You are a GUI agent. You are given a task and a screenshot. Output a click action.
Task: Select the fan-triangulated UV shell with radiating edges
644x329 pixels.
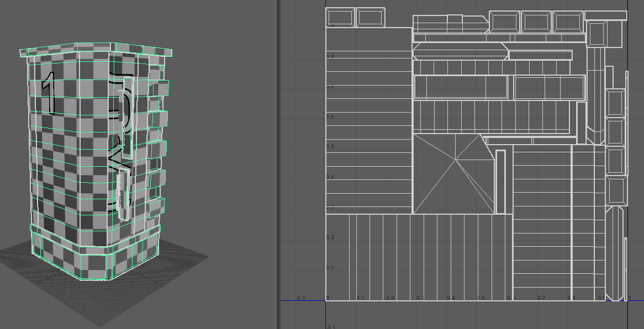(454, 174)
